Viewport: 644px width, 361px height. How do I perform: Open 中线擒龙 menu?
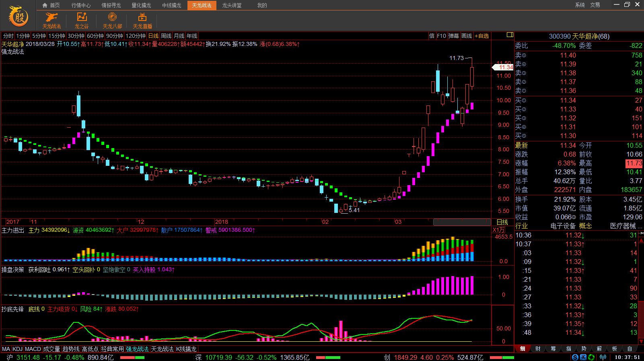[x=172, y=5]
